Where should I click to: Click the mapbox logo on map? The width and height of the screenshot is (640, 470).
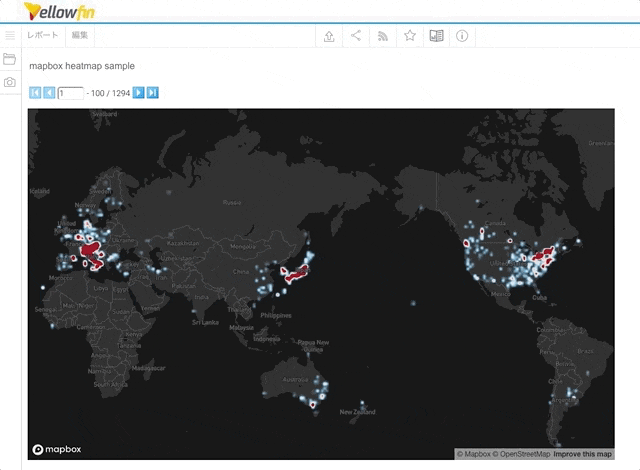pos(57,449)
